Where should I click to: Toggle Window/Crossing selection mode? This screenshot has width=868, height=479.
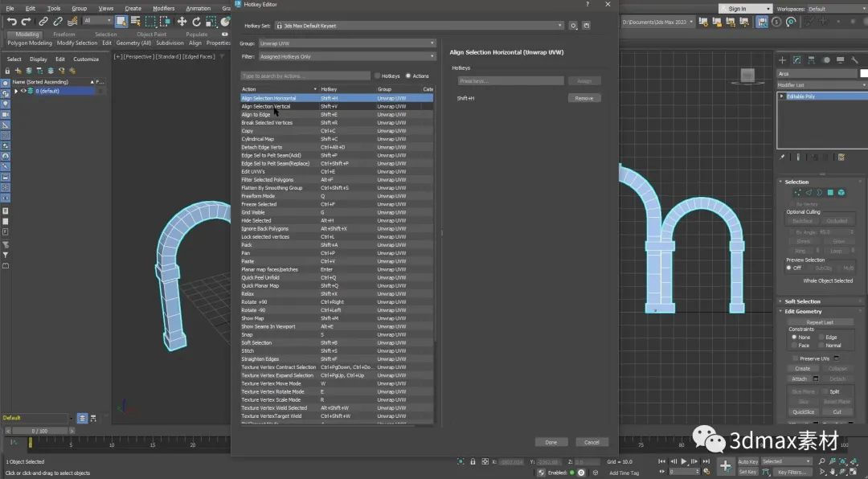165,22
